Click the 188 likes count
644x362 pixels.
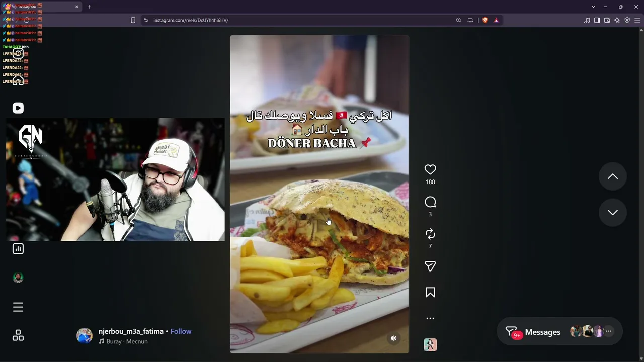(x=430, y=182)
